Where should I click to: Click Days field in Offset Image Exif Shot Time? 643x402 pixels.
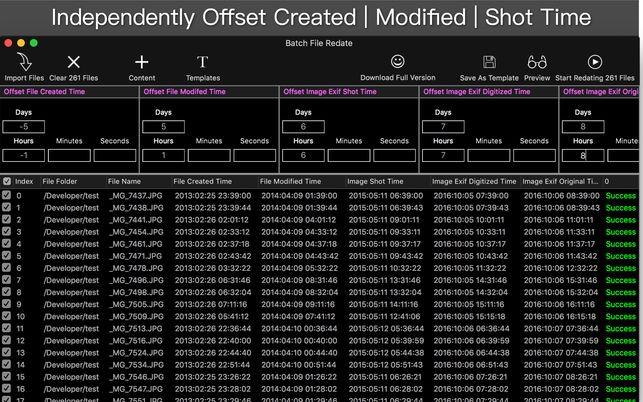coord(303,127)
